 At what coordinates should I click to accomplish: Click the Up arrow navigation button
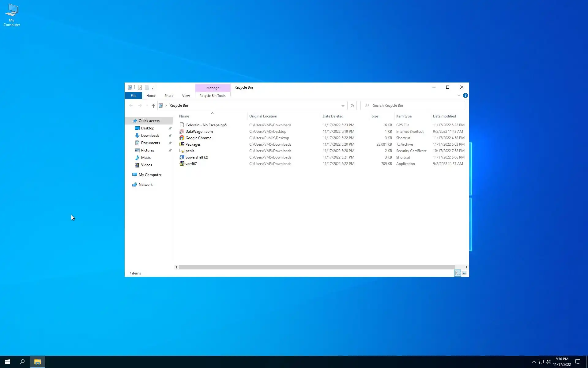153,105
